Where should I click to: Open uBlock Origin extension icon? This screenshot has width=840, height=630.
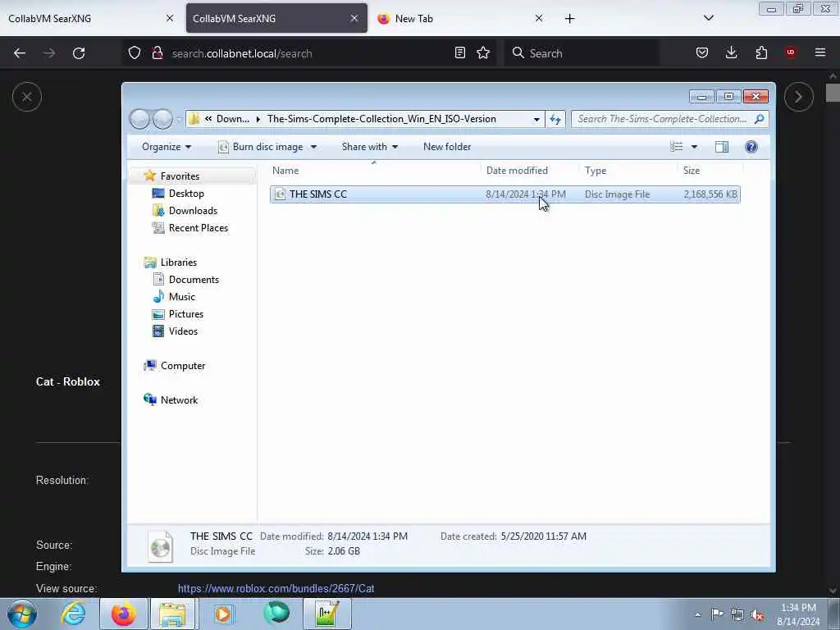791,52
